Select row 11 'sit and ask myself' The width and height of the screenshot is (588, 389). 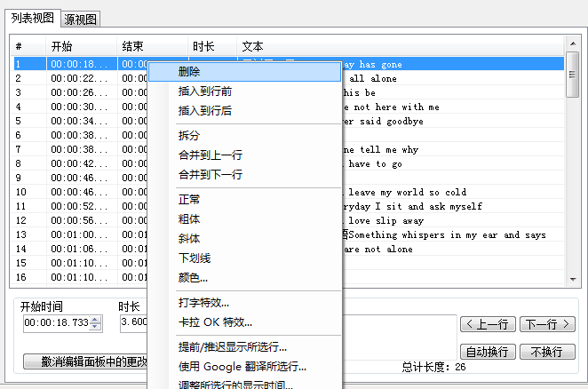click(288, 206)
